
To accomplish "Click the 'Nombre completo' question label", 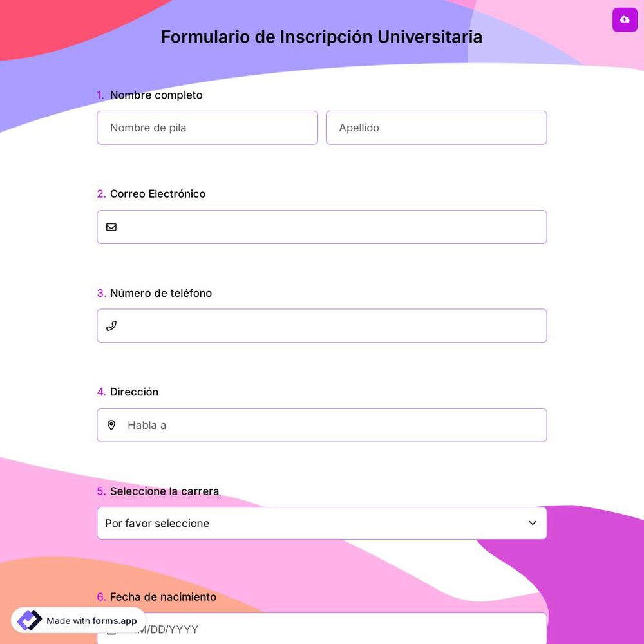I will 156,95.
